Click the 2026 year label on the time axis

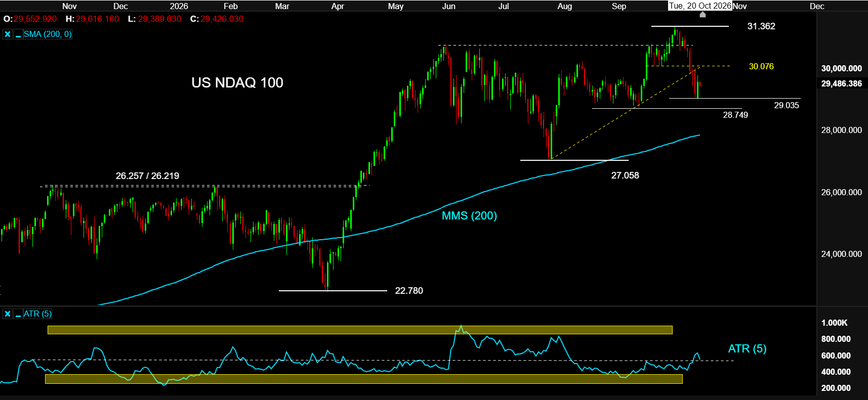(179, 6)
